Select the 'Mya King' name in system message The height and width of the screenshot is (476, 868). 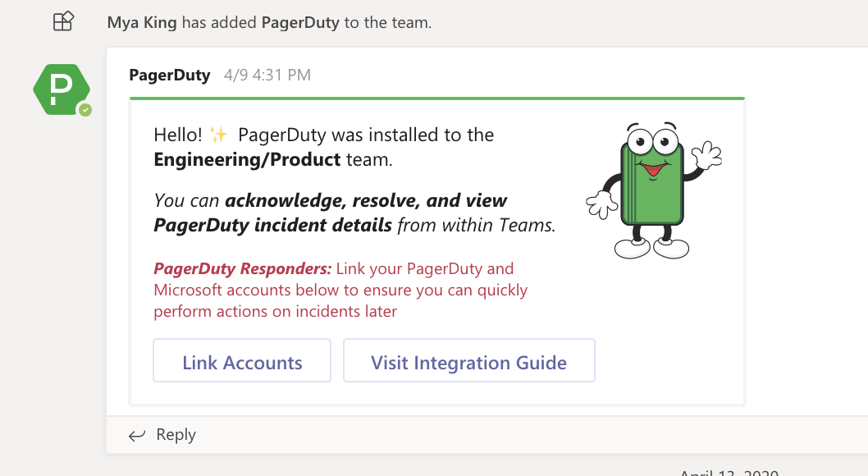[142, 23]
